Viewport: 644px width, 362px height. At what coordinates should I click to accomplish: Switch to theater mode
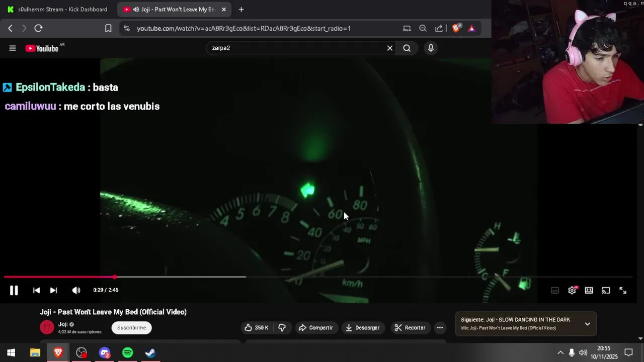589,290
